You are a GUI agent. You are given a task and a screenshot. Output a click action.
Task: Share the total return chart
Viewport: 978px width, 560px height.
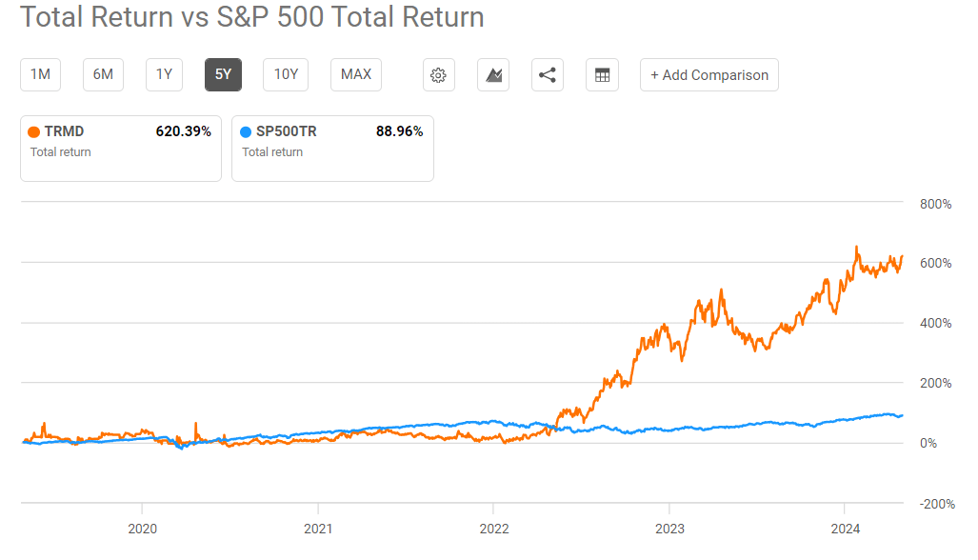(548, 74)
